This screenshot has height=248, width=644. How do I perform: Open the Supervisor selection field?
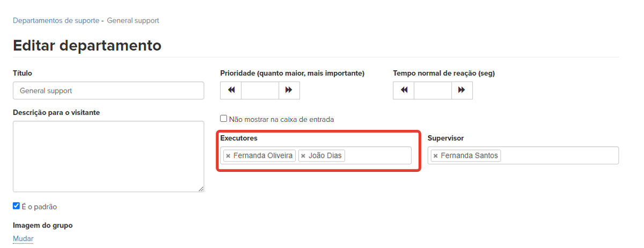pyautogui.click(x=558, y=156)
